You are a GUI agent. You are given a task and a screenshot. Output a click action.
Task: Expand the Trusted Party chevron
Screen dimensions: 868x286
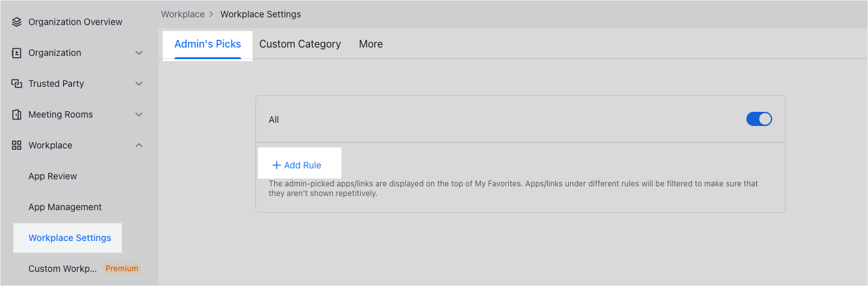click(x=139, y=84)
